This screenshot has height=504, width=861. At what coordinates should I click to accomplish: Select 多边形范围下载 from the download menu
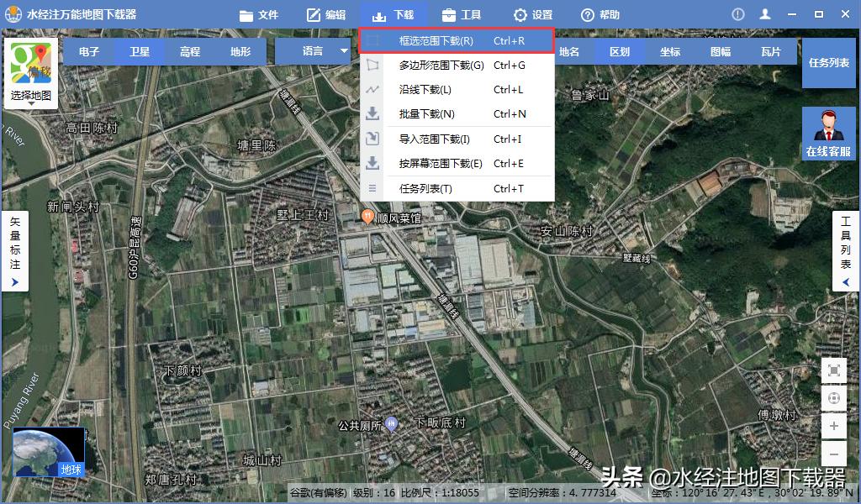[437, 64]
